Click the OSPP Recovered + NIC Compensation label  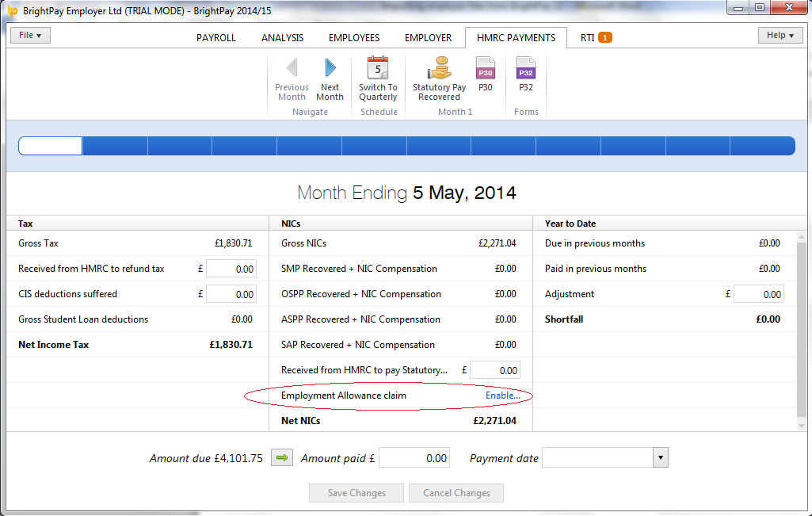pyautogui.click(x=361, y=294)
